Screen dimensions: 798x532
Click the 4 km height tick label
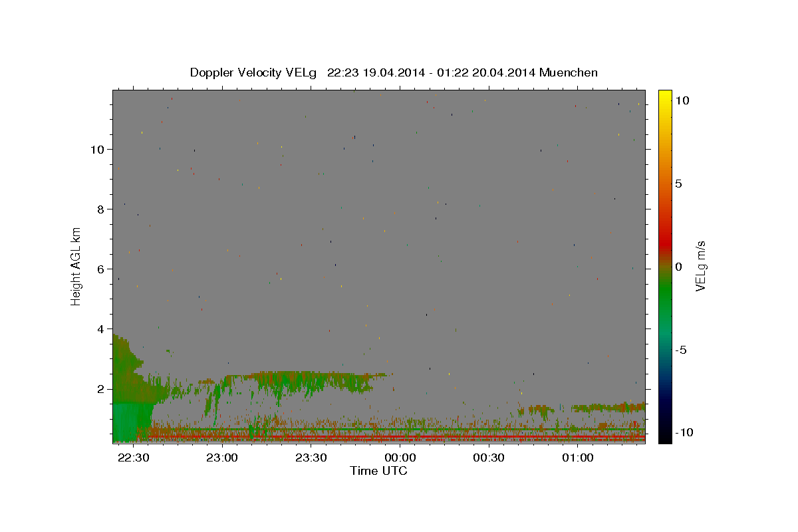coord(100,329)
